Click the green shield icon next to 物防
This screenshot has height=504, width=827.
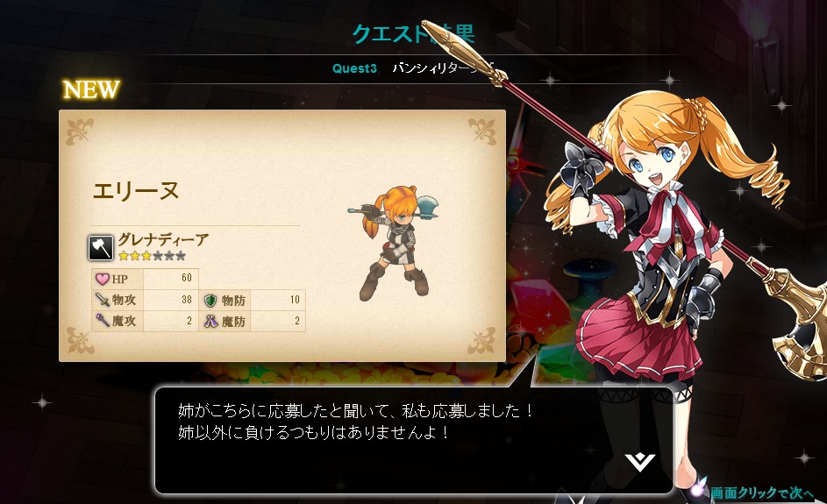click(210, 301)
